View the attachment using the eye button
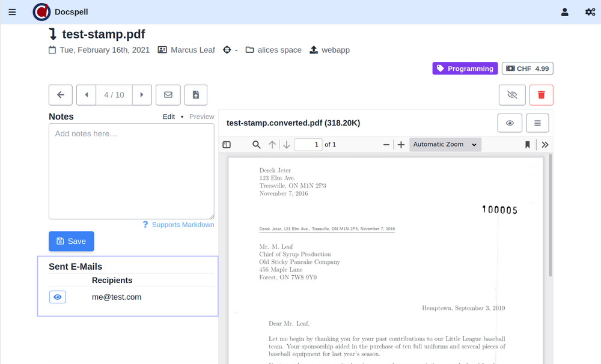601x364 pixels. (x=509, y=123)
